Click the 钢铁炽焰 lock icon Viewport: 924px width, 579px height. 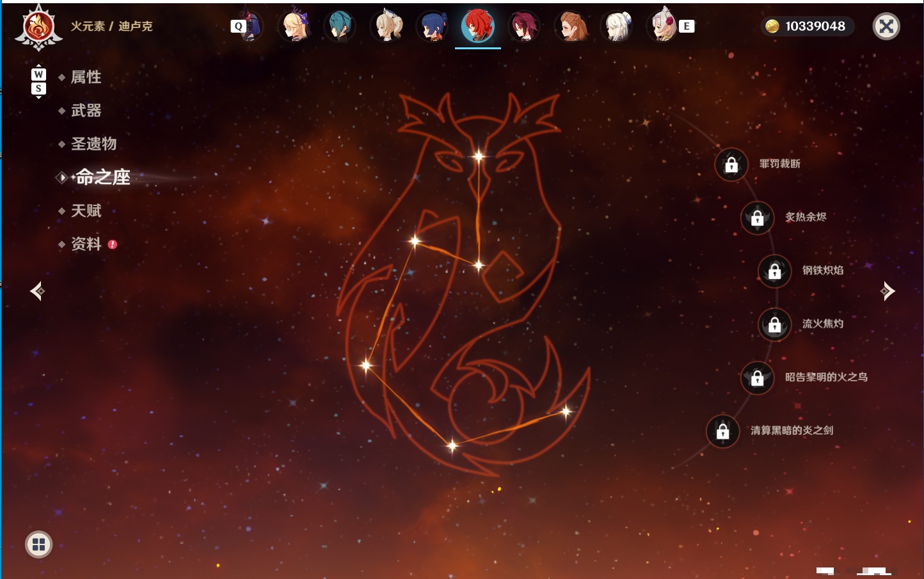tap(775, 271)
